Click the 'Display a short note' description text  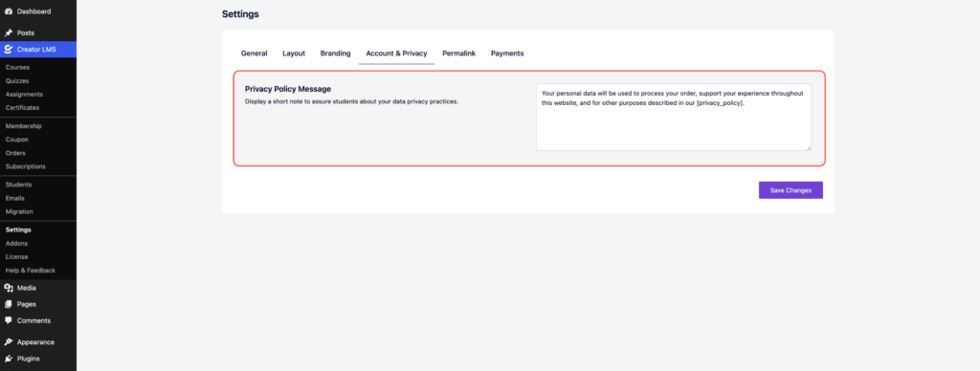pos(352,101)
